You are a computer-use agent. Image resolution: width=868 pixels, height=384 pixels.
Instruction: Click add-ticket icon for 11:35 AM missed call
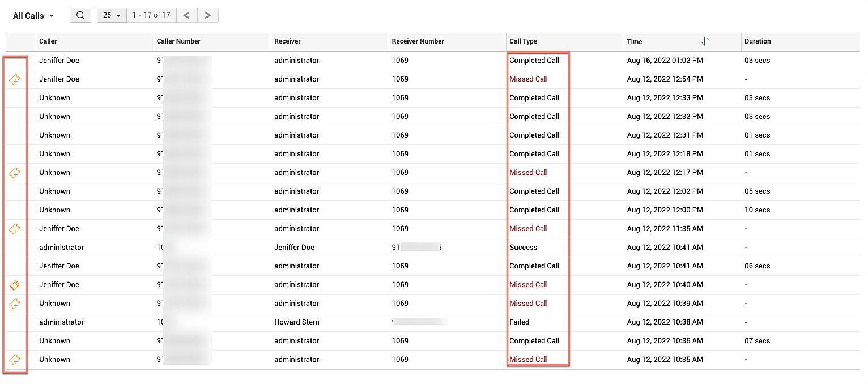[x=15, y=229]
